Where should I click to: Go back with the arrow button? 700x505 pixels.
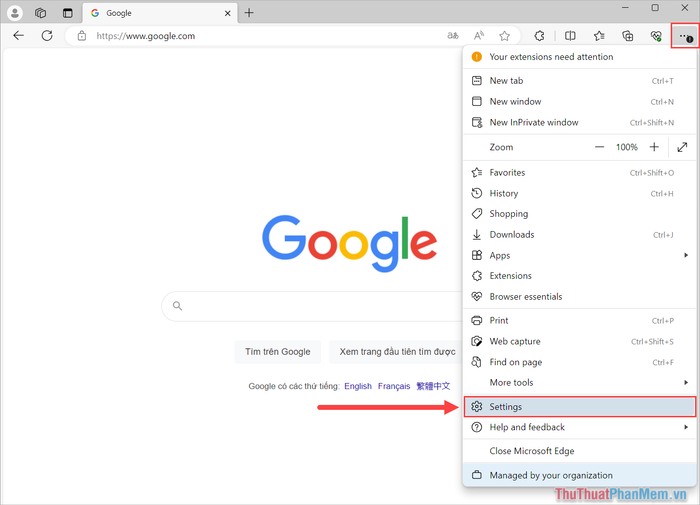[x=18, y=36]
